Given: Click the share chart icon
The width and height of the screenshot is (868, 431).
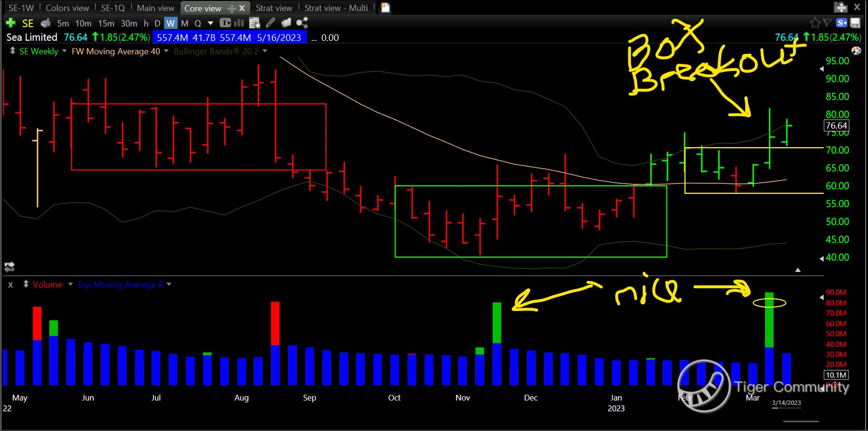Looking at the screenshot, I should point(302,23).
